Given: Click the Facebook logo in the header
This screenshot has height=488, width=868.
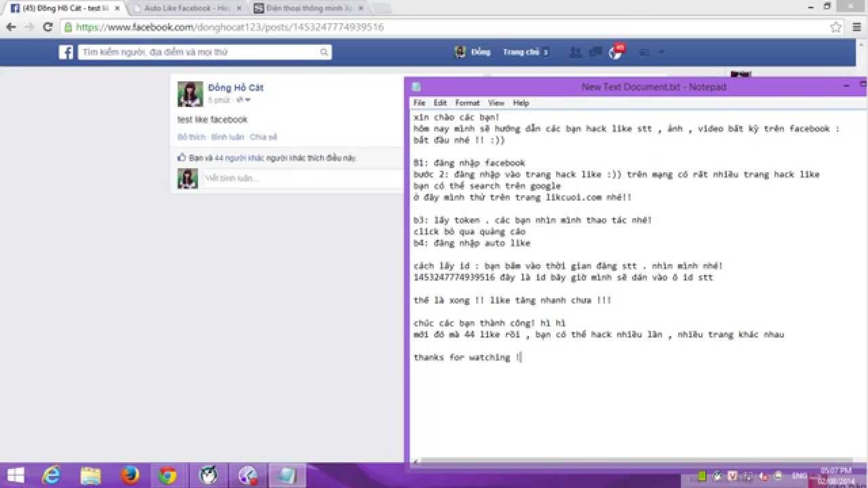Looking at the screenshot, I should click(66, 52).
